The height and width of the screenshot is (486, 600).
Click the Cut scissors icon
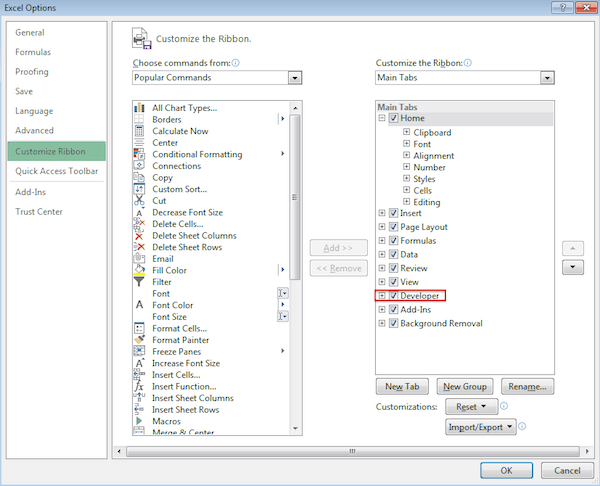[140, 201]
